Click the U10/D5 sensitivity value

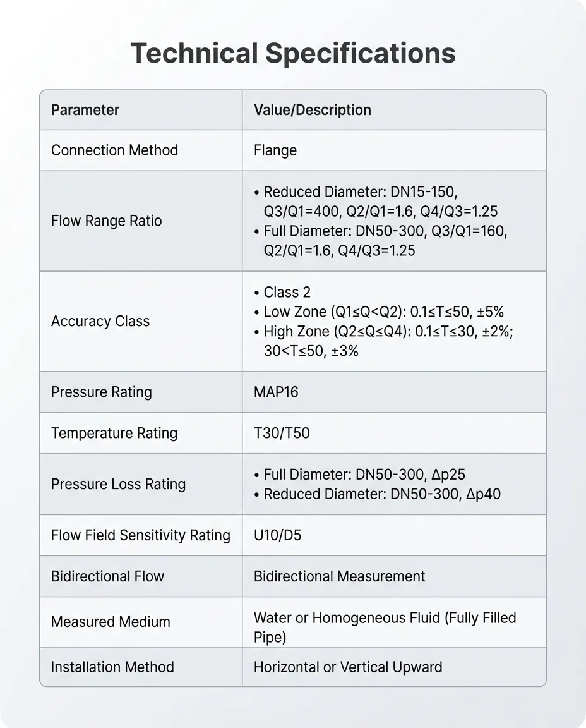(277, 535)
